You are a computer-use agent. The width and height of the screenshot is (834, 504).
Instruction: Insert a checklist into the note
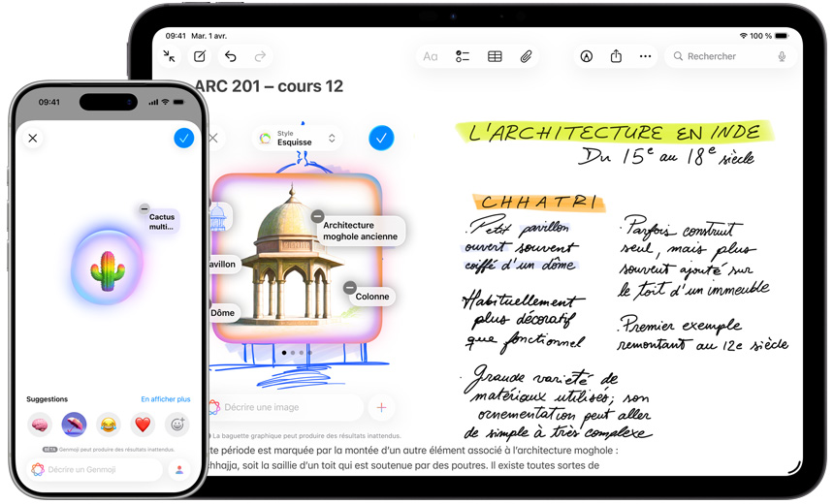click(x=463, y=57)
